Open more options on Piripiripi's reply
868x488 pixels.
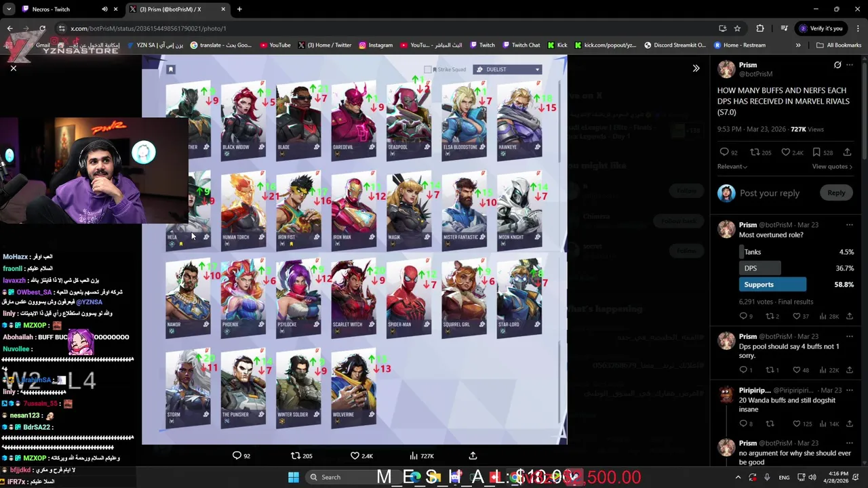pyautogui.click(x=850, y=391)
